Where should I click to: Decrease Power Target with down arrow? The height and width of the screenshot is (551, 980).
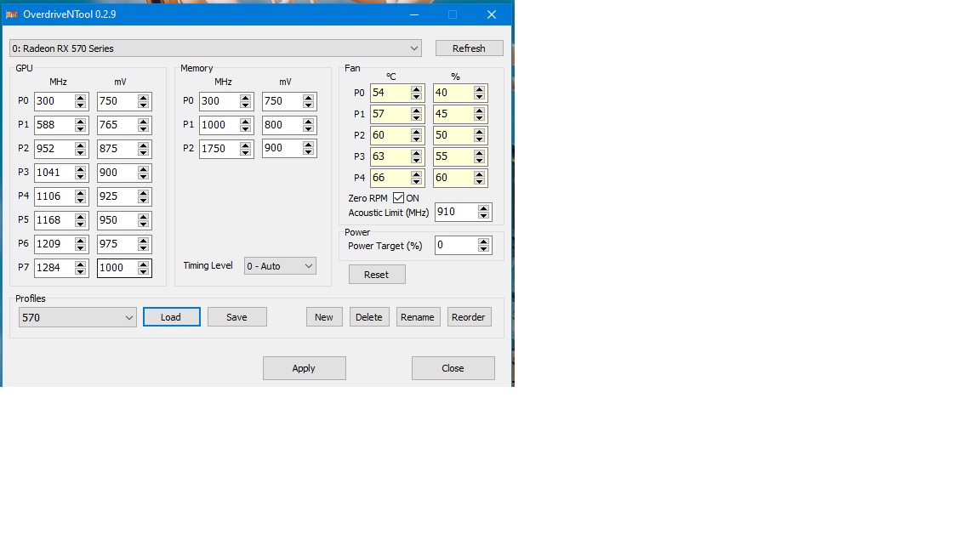tap(483, 249)
